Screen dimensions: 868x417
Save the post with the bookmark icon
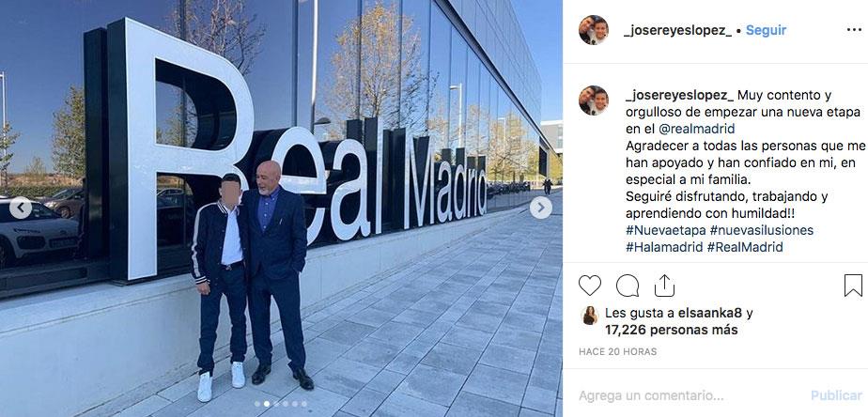click(x=853, y=286)
